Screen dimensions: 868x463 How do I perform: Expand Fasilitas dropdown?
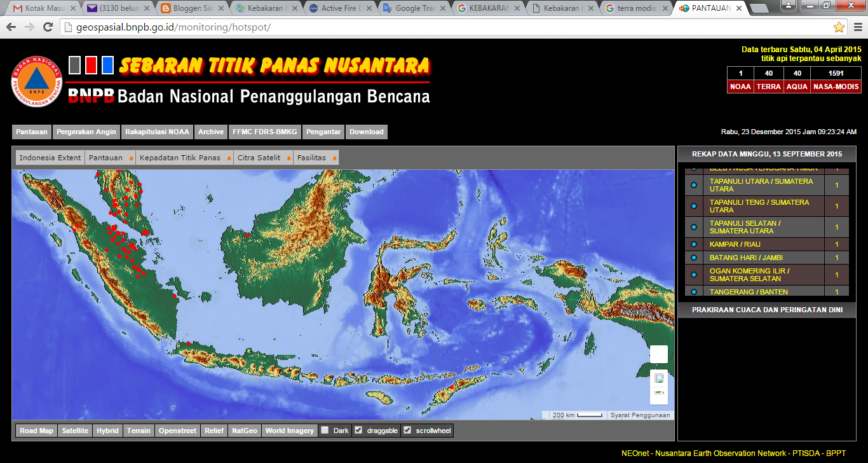(x=316, y=158)
